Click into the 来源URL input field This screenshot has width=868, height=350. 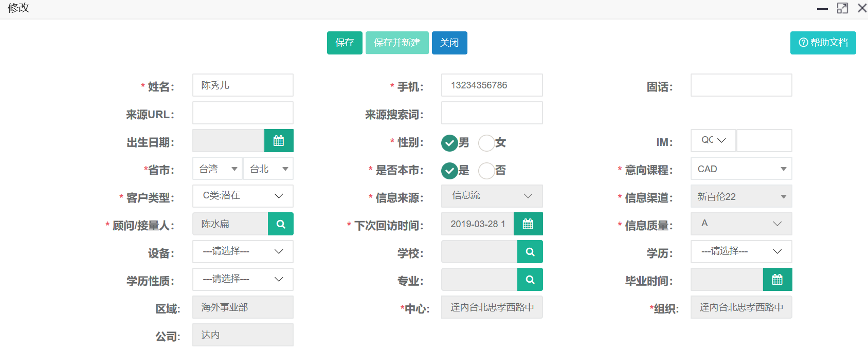[243, 113]
